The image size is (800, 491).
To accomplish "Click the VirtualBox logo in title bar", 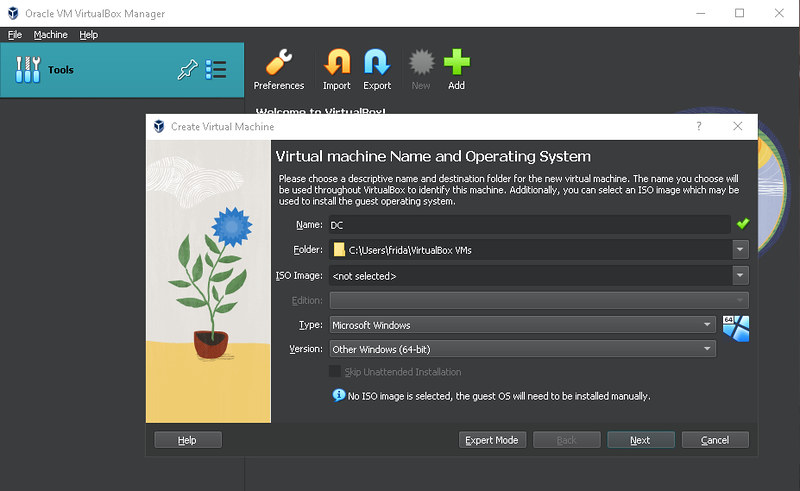I will pyautogui.click(x=13, y=13).
